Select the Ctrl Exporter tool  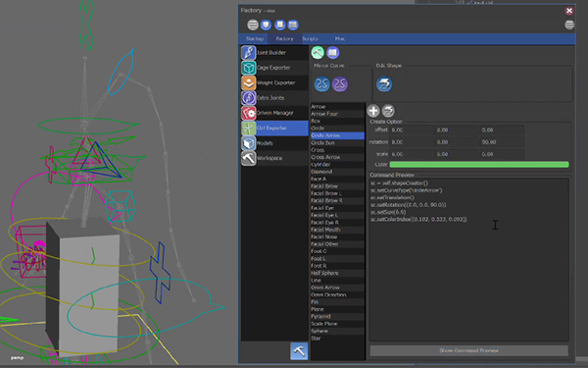coord(274,128)
